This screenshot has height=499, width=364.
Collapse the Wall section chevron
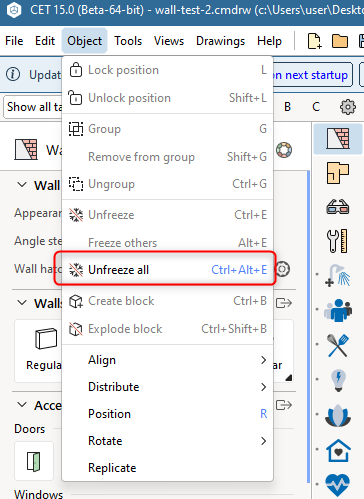(22, 184)
